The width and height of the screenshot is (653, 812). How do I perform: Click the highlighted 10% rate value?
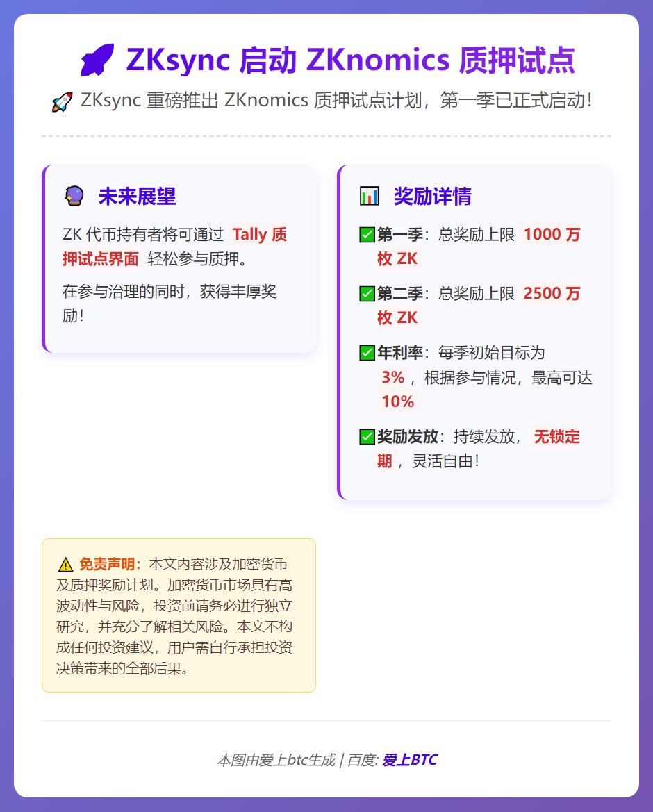(397, 401)
